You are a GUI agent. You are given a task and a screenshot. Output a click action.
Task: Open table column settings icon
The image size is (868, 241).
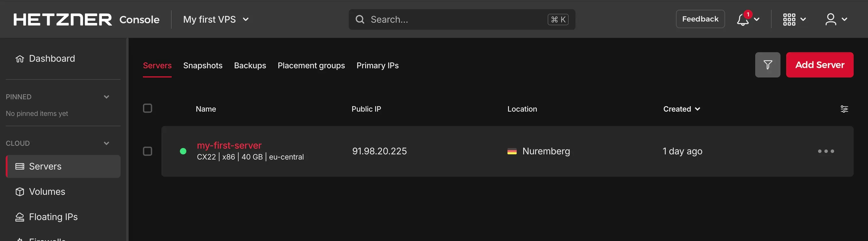click(x=844, y=109)
